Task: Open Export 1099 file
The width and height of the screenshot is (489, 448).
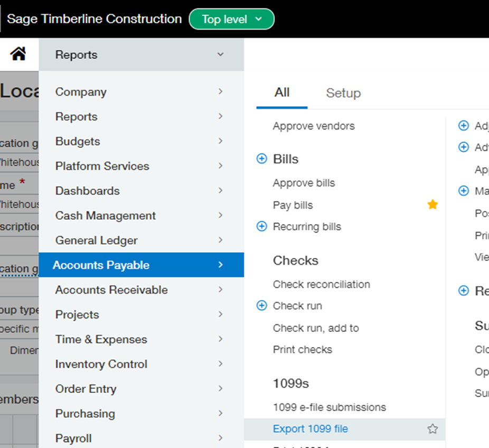Action: (311, 428)
